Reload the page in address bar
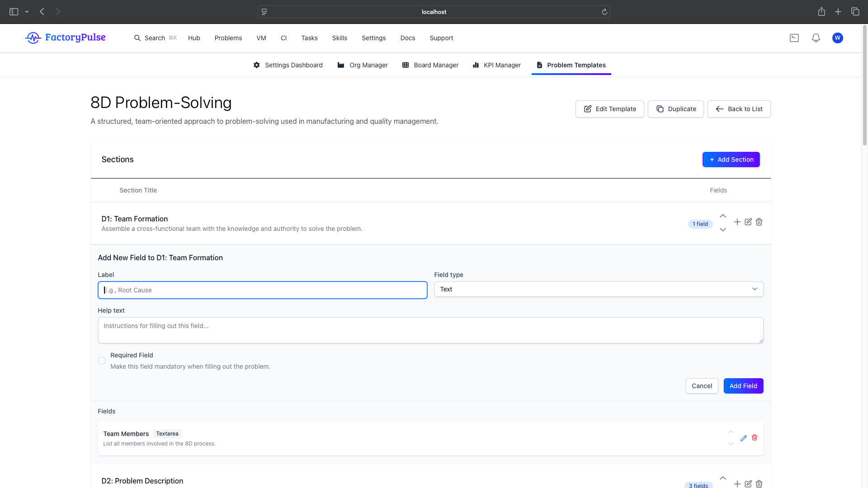Viewport: 868px width, 488px height. pyautogui.click(x=604, y=12)
